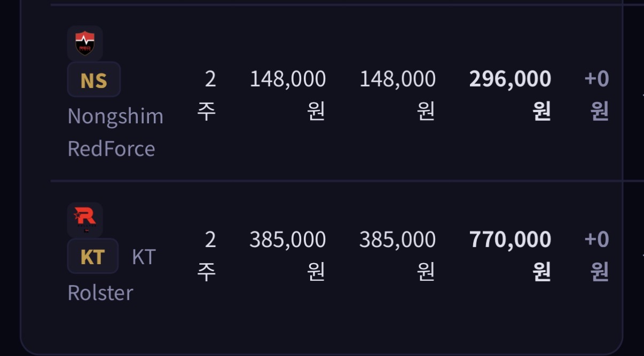The height and width of the screenshot is (356, 644).
Task: Select the bold 296,000원 total
Action: click(x=510, y=95)
